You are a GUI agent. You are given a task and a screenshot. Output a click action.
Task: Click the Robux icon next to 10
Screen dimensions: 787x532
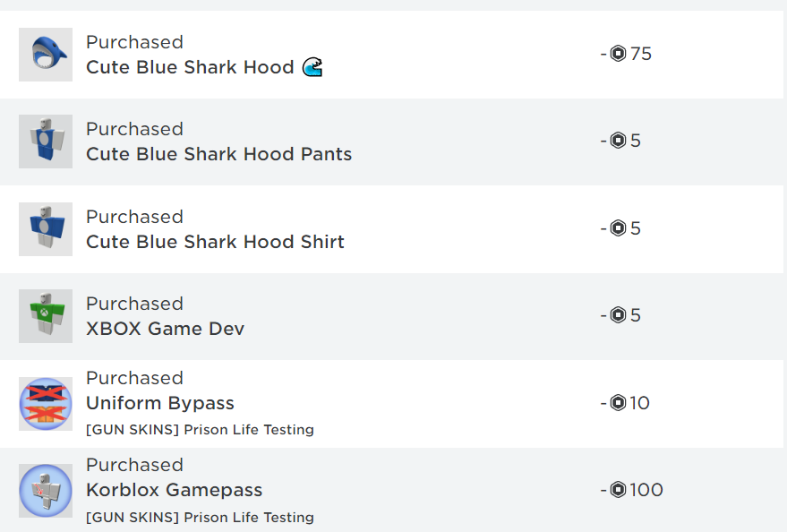coord(618,403)
